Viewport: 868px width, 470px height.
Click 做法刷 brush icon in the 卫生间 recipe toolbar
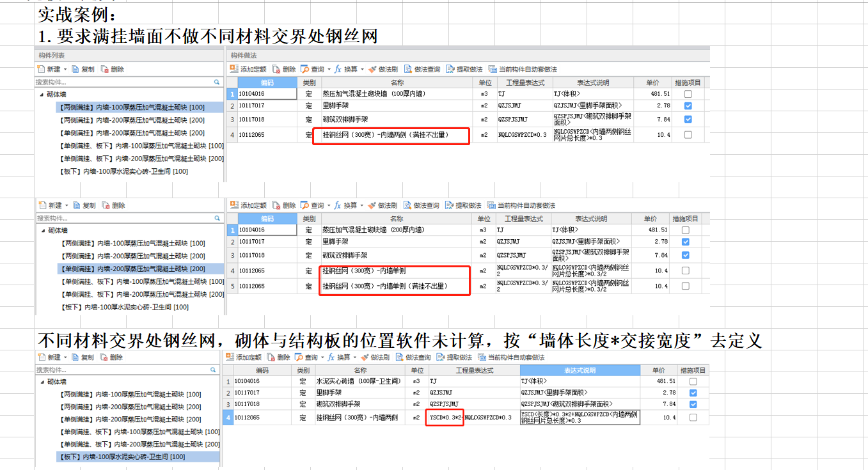[x=365, y=357]
